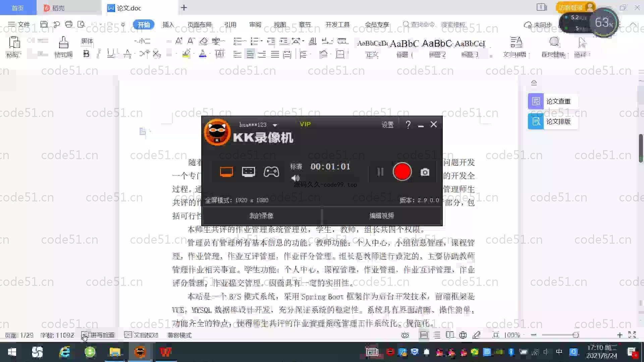Viewport: 644px width, 362px height.
Task: Click the 论文排版 button
Action: click(x=553, y=121)
